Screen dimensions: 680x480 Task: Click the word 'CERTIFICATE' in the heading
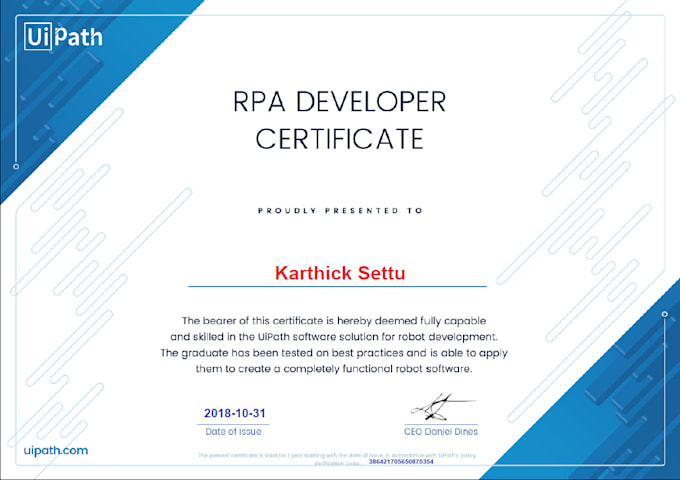(x=340, y=139)
